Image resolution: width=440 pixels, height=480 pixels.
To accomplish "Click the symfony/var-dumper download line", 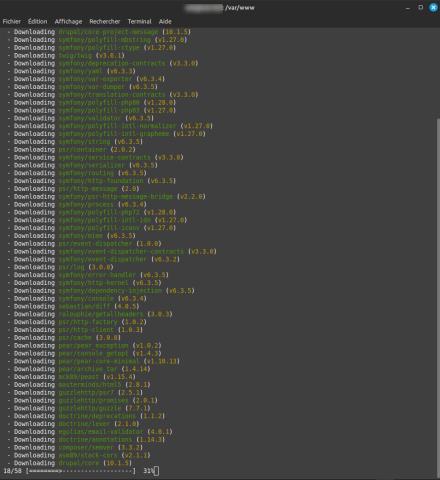I will click(x=82, y=87).
